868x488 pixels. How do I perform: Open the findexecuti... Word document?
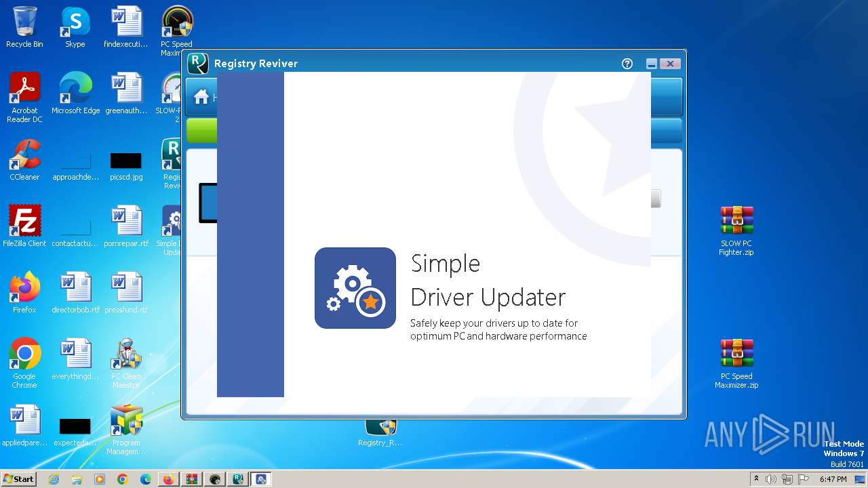point(126,28)
